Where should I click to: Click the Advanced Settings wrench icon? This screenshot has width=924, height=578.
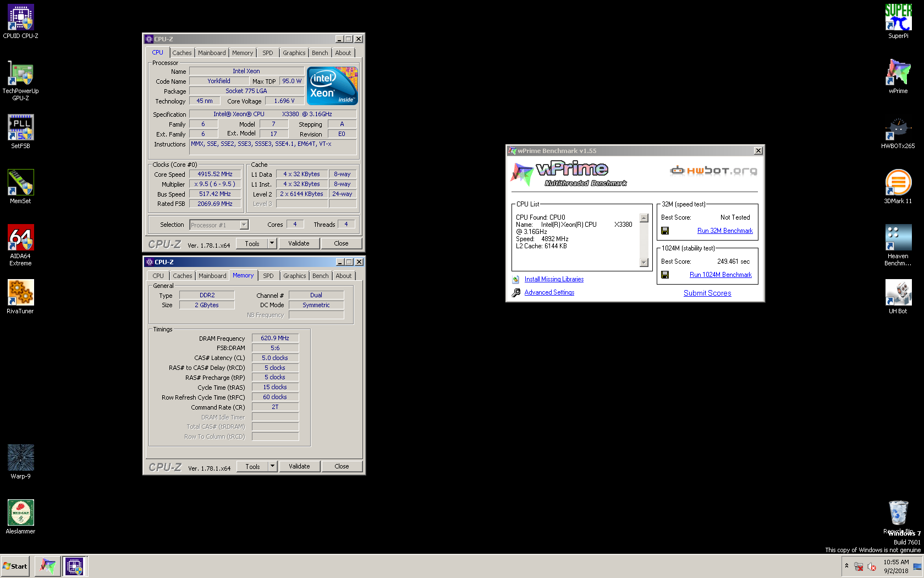pos(516,293)
